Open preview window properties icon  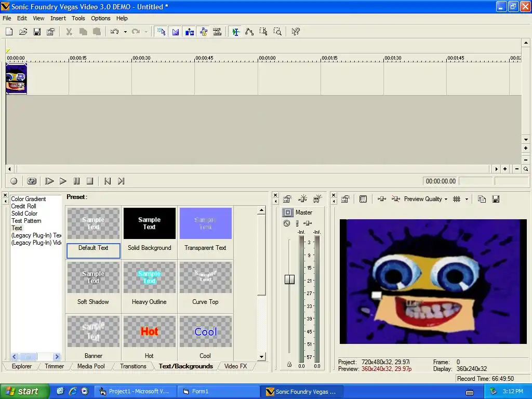click(345, 199)
